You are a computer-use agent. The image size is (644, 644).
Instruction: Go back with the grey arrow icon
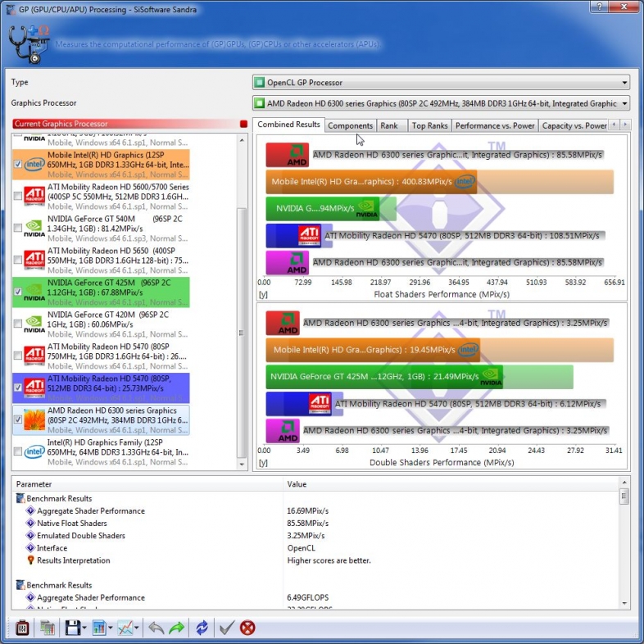[156, 628]
